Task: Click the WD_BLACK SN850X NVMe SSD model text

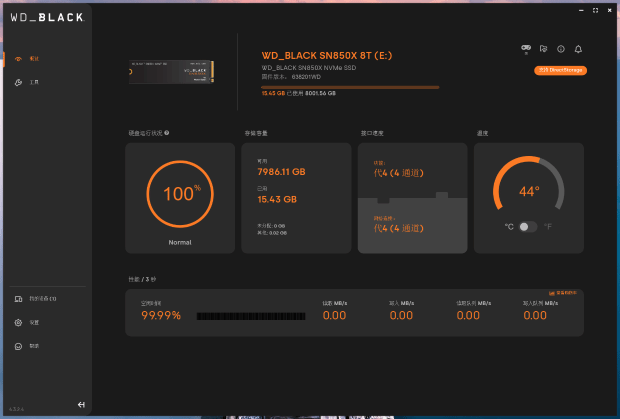Action: [309, 68]
